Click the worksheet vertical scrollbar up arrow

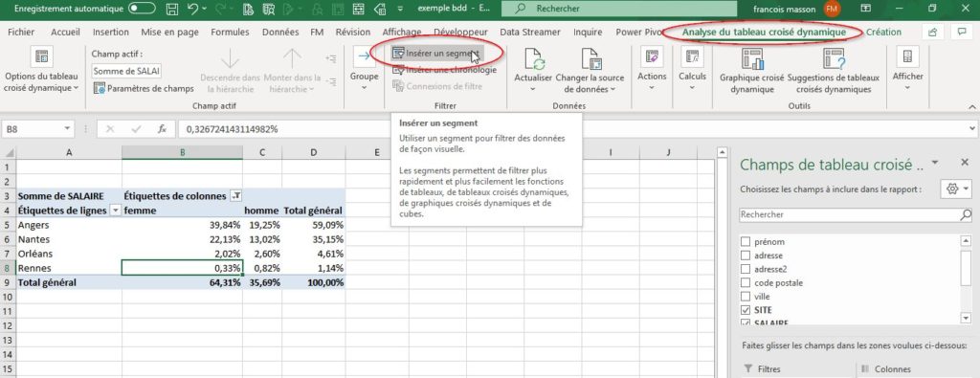point(722,152)
